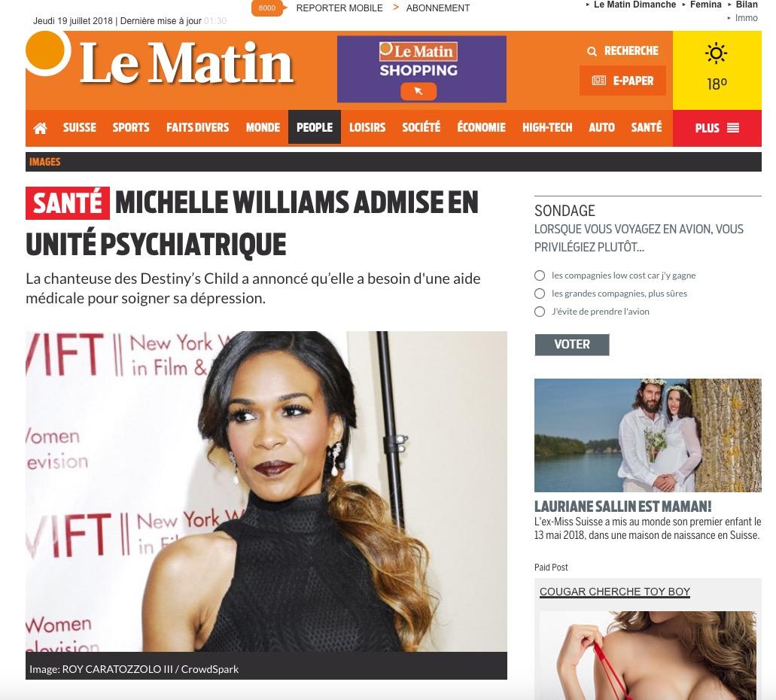Switch to the People section tab
776x700 pixels.
point(315,127)
